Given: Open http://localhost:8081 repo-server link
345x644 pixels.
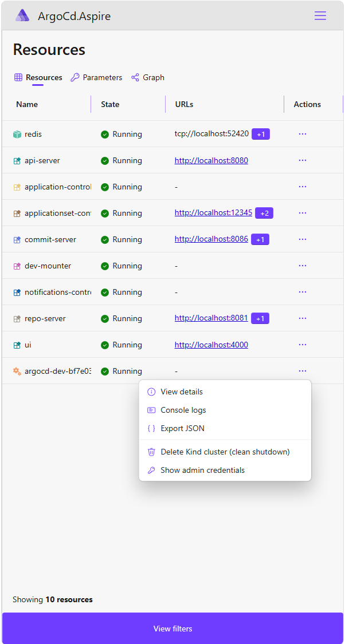Looking at the screenshot, I should click(211, 318).
